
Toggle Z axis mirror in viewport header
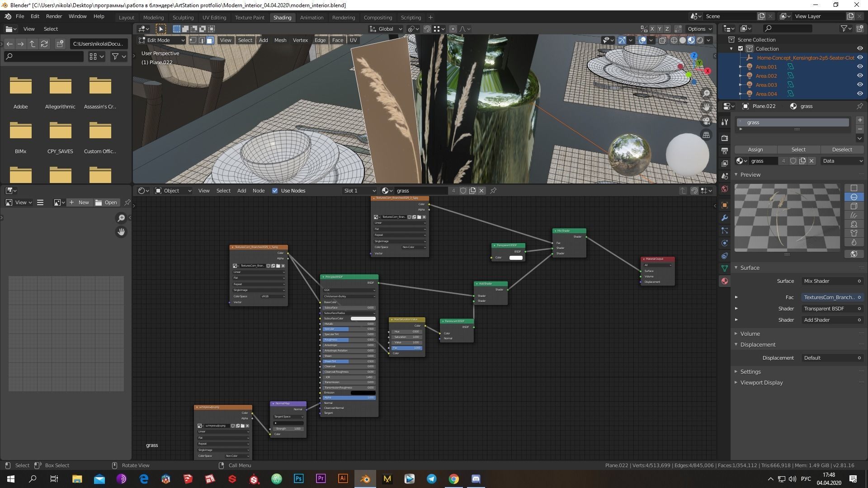pos(667,29)
